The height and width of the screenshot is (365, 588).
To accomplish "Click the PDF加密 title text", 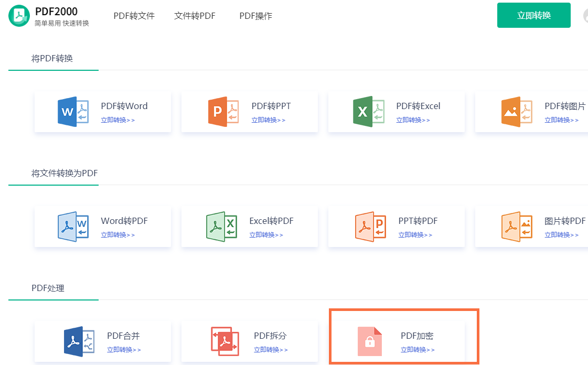I will (x=417, y=336).
